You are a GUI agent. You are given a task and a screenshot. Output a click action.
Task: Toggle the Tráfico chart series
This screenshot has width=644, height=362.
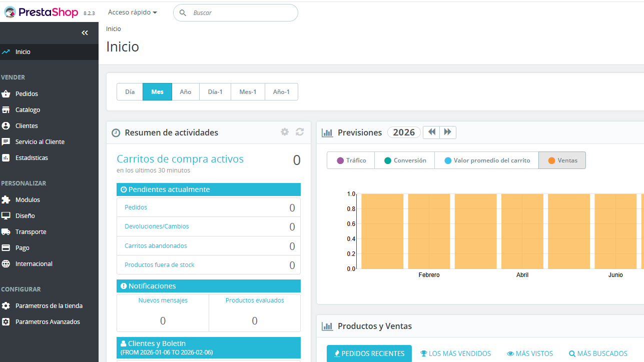pyautogui.click(x=351, y=160)
